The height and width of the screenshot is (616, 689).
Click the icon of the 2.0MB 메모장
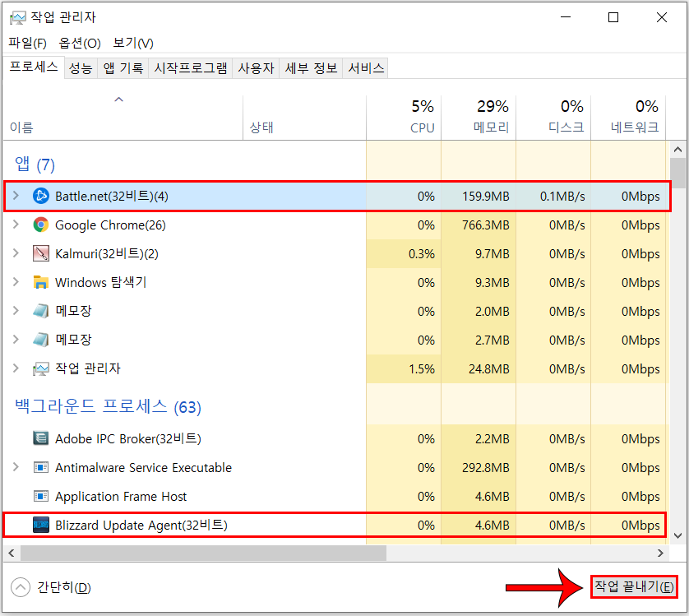[41, 311]
